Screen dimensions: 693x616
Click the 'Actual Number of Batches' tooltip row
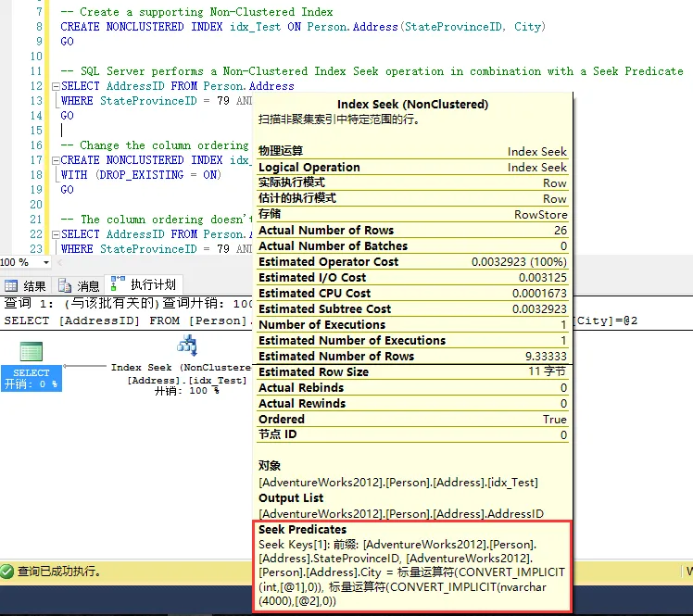tap(412, 246)
